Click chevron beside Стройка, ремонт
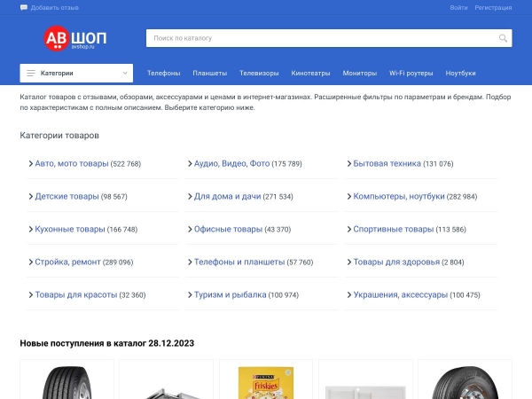The width and height of the screenshot is (532, 399). 30,262
